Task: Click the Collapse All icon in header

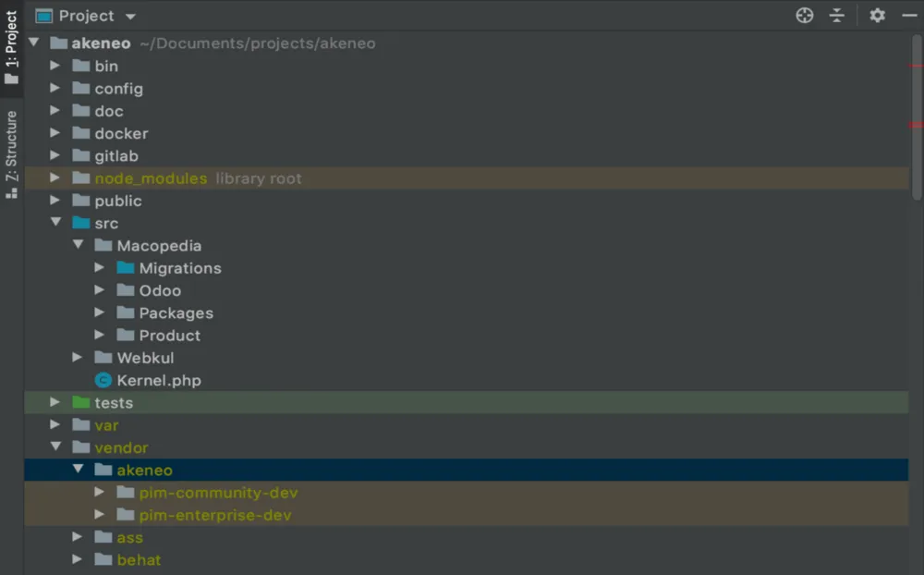Action: tap(837, 16)
